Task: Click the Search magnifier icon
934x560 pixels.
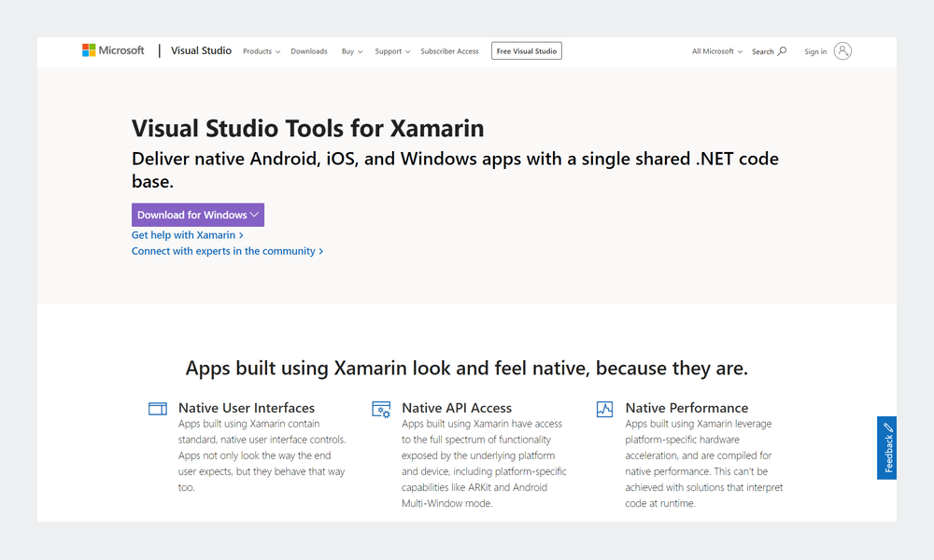Action: coord(782,51)
